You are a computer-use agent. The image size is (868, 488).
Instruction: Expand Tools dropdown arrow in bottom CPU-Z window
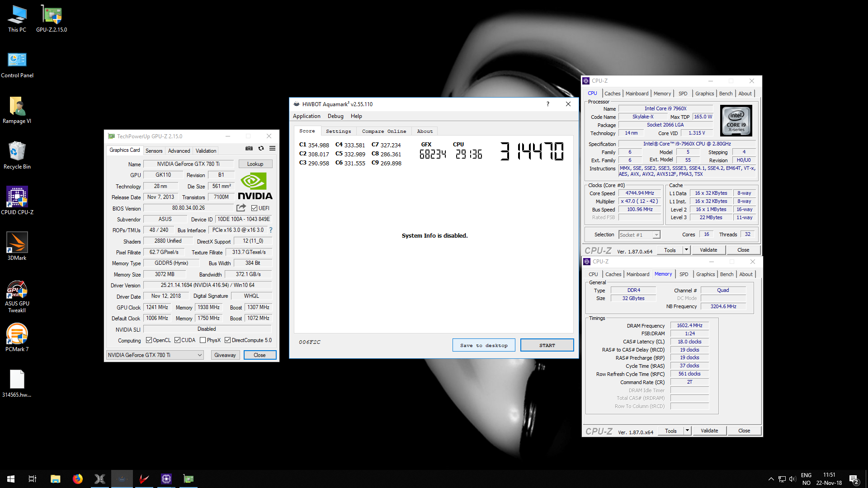(687, 431)
